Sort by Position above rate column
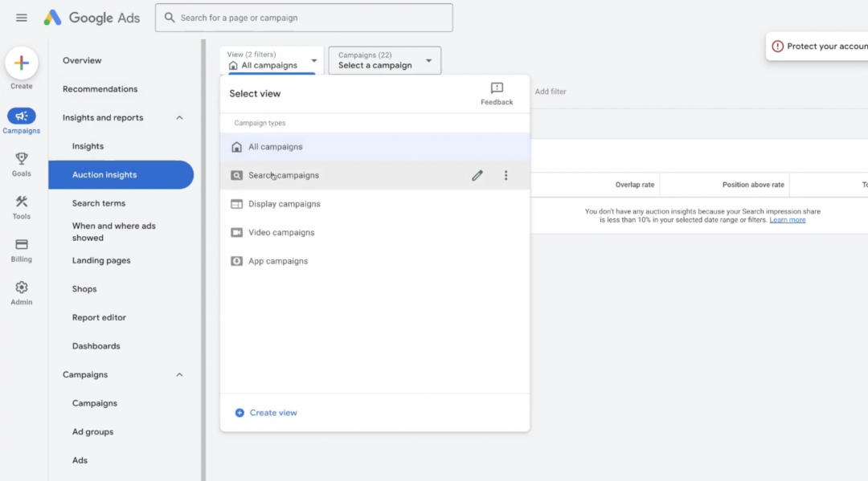This screenshot has height=481, width=868. 753,185
